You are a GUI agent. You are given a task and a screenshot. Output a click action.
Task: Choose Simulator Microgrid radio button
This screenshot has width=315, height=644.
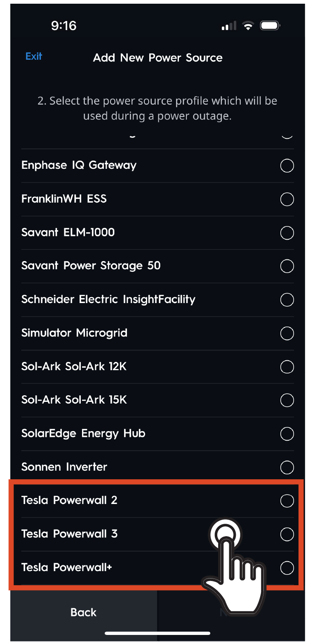click(287, 333)
